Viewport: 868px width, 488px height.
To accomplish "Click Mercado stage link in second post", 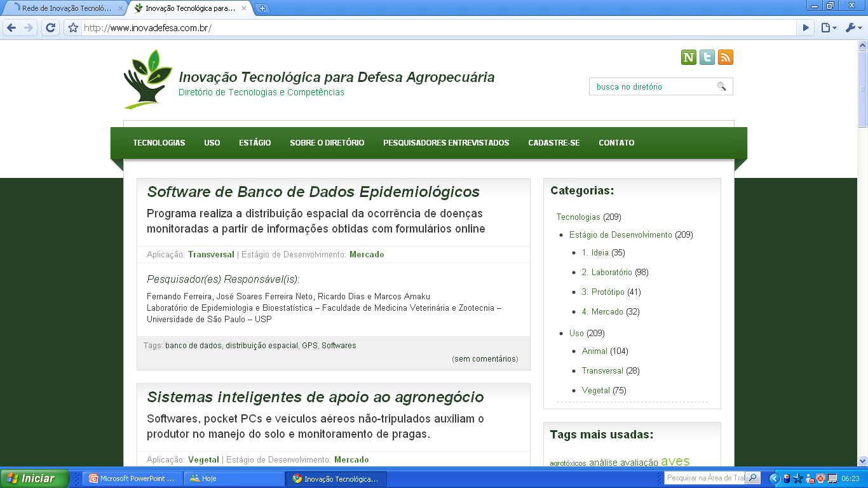I will 351,459.
